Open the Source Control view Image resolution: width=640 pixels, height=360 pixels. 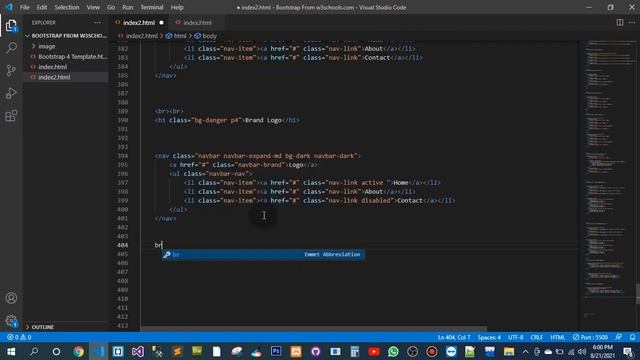[x=11, y=71]
